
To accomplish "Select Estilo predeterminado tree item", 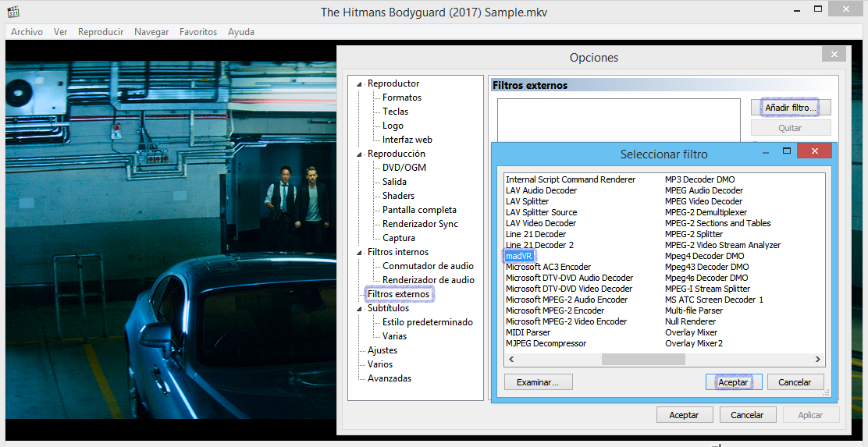I will point(427,322).
